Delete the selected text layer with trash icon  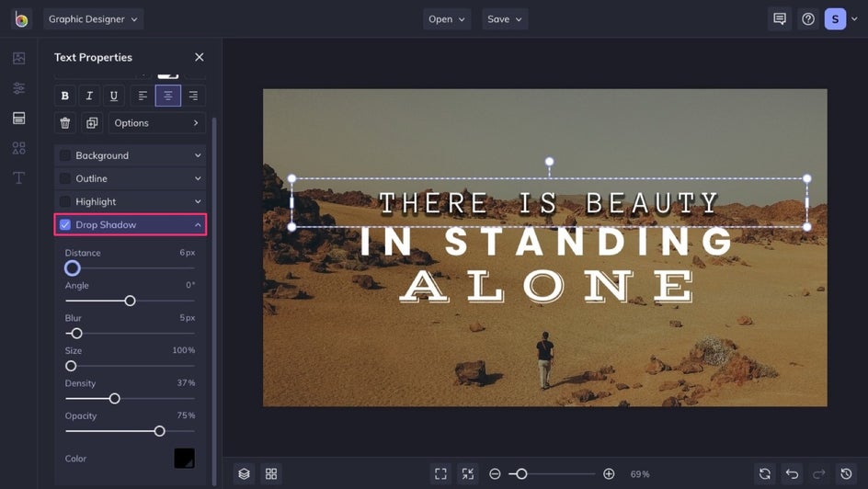tap(64, 123)
